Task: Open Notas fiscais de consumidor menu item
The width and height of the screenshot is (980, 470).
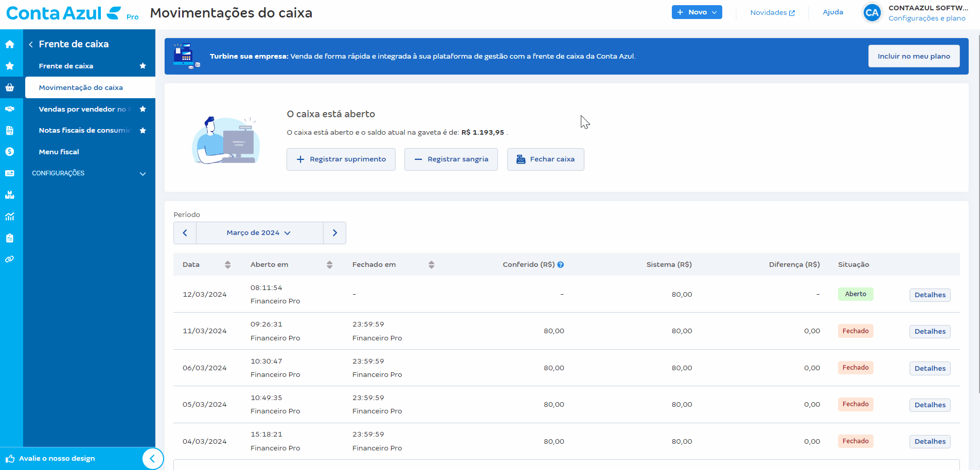Action: [x=84, y=130]
